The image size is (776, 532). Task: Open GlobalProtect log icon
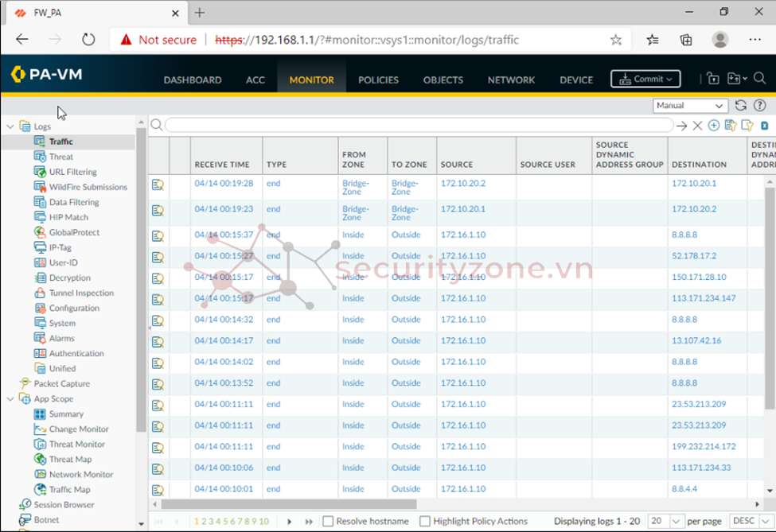click(x=40, y=232)
